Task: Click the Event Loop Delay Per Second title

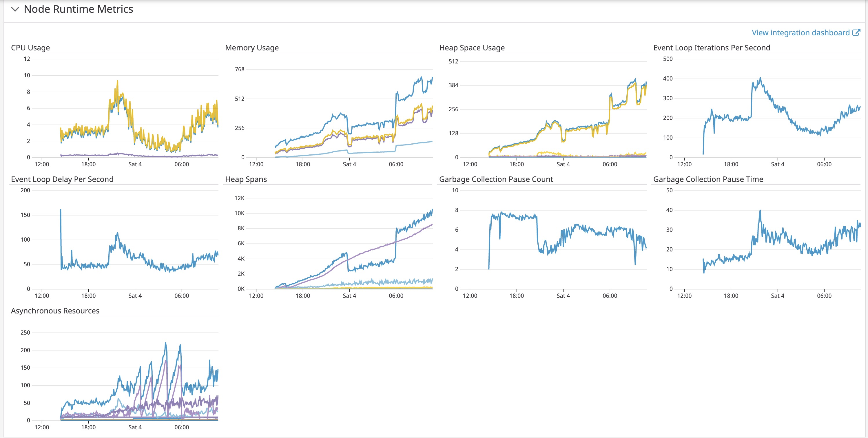Action: [x=62, y=179]
